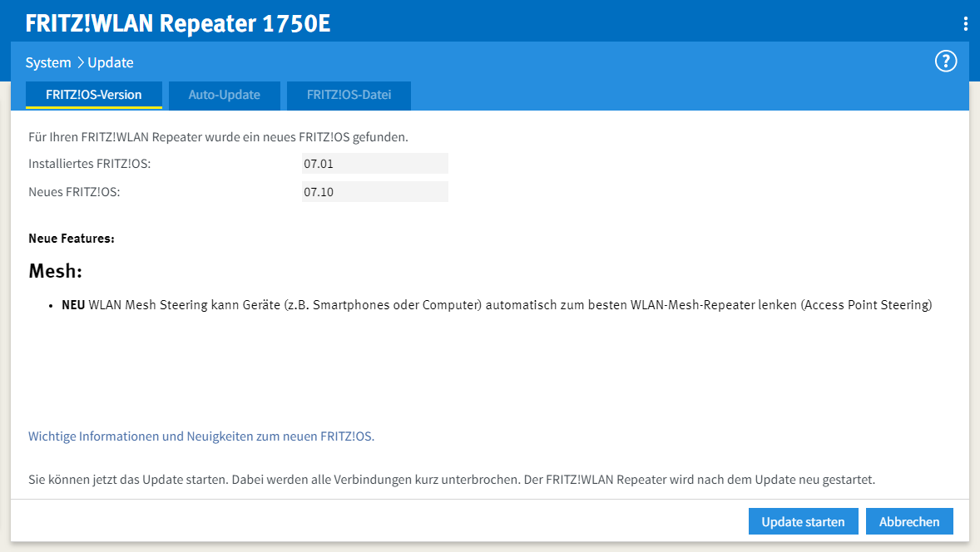Click the Update starten button
This screenshot has width=980, height=552.
coord(803,521)
